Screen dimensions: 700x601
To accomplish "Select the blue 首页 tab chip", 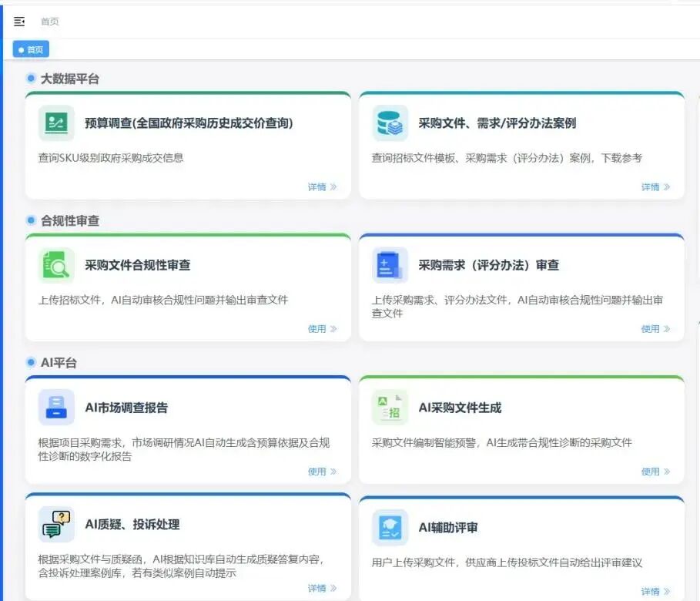I will click(x=31, y=49).
